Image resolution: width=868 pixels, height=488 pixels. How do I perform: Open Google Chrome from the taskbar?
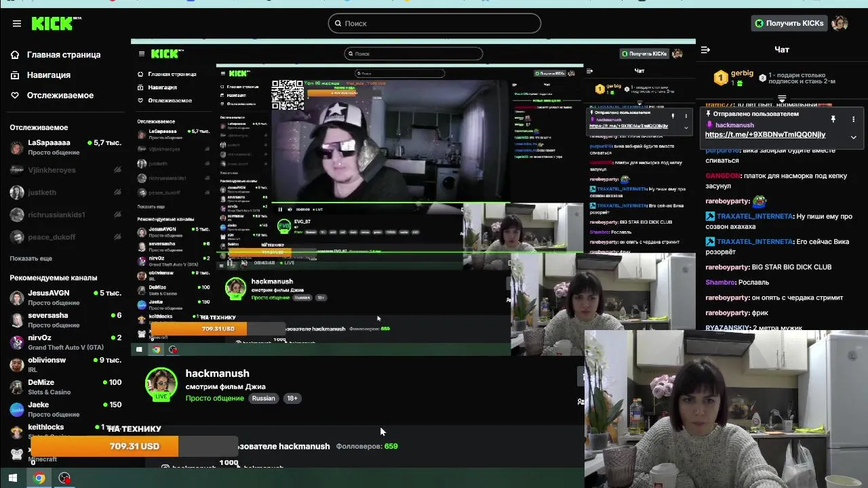(x=39, y=478)
